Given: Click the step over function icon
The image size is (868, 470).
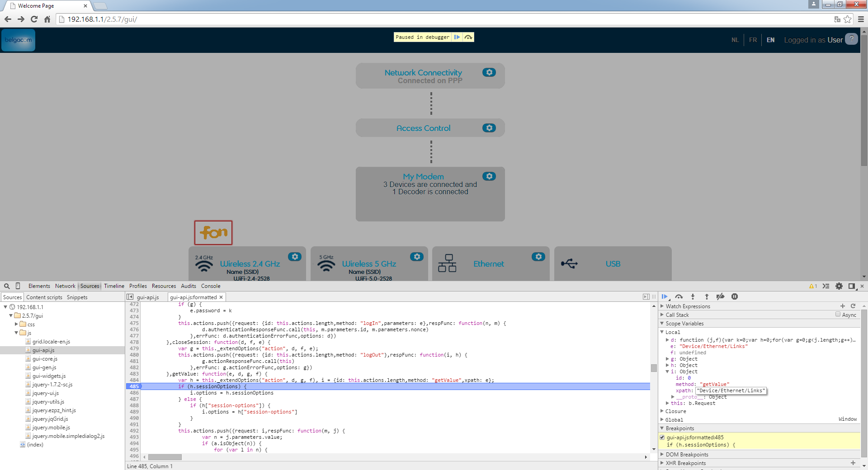Looking at the screenshot, I should coord(679,297).
